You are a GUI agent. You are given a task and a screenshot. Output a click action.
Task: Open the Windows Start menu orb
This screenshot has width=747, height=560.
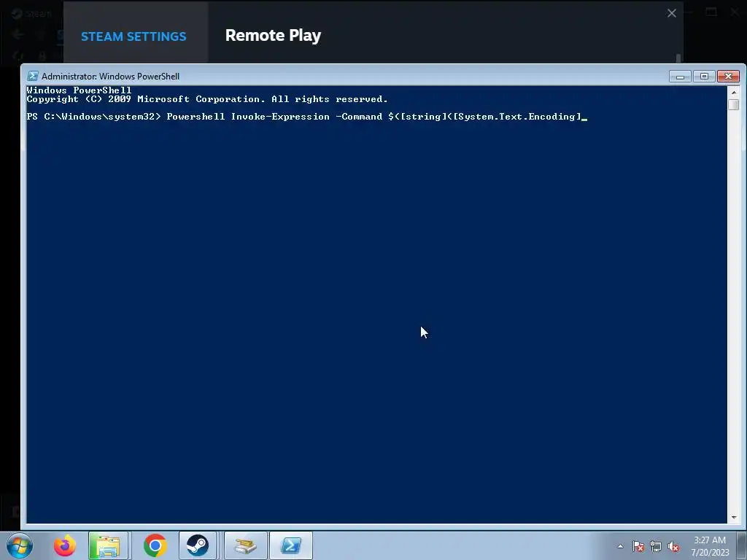(20, 545)
